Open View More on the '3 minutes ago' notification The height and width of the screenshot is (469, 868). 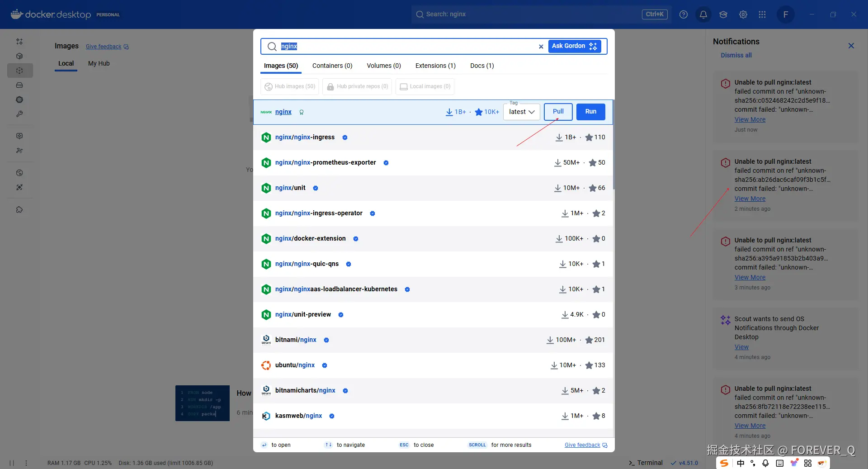coord(750,278)
